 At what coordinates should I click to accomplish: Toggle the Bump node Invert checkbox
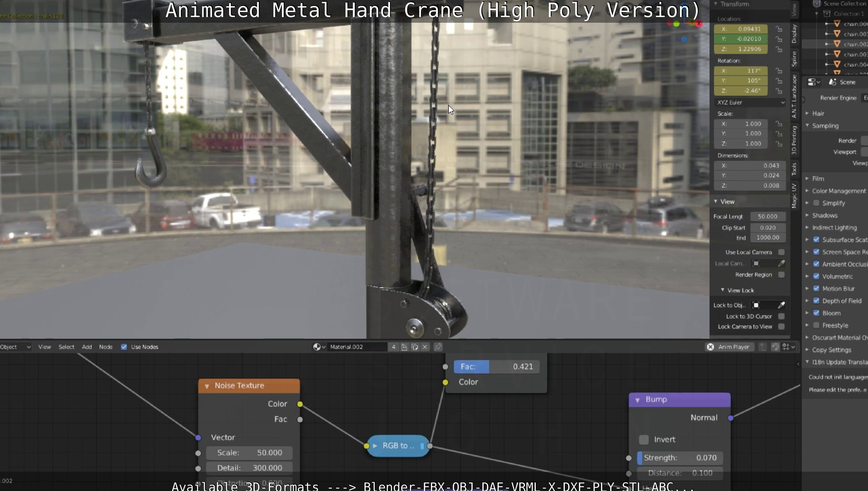coord(644,440)
